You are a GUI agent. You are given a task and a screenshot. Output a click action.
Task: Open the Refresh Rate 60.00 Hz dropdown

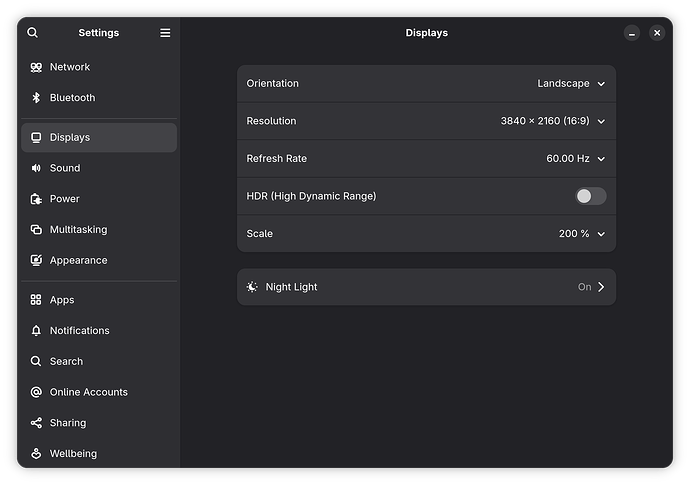tap(576, 158)
